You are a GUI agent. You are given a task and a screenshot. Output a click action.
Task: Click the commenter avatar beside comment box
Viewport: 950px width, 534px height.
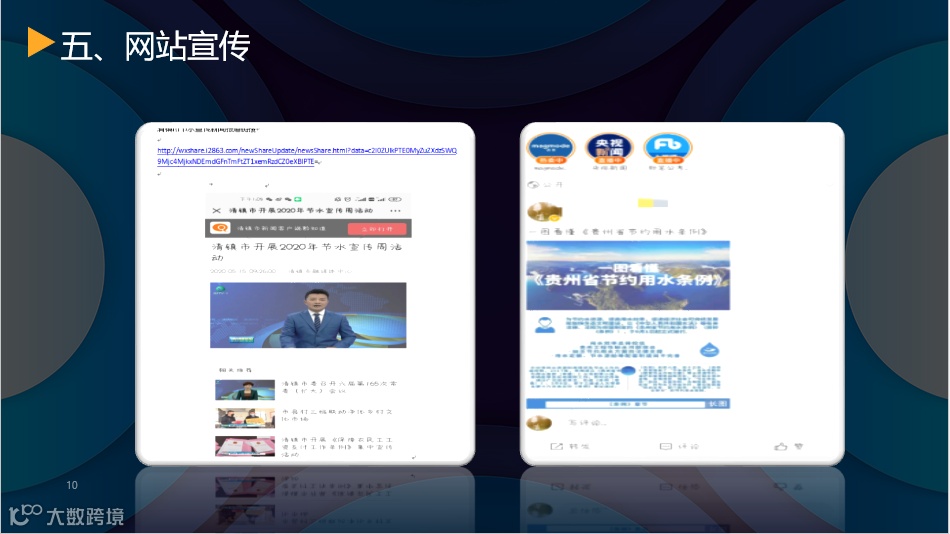point(539,422)
